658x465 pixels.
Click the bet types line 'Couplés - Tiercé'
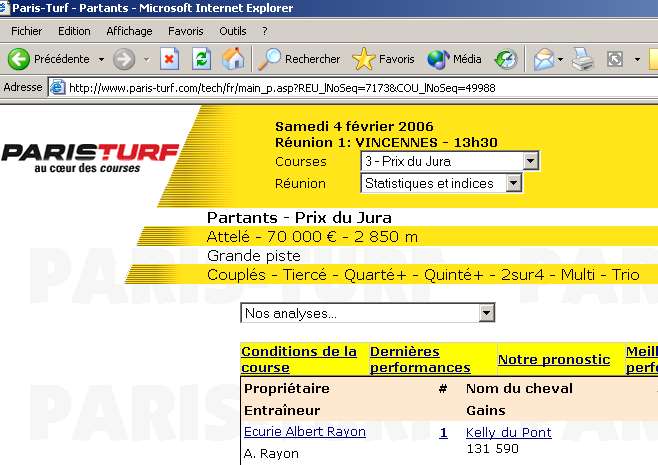click(423, 275)
